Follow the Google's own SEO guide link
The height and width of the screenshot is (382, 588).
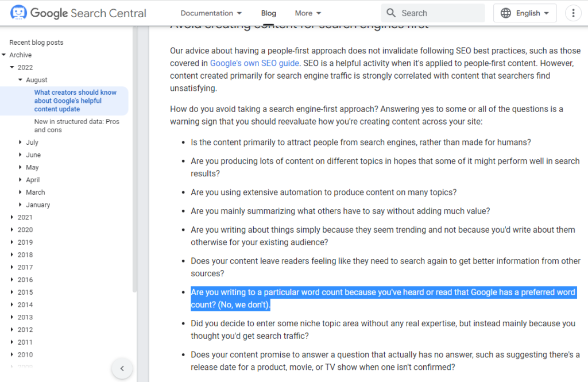254,63
